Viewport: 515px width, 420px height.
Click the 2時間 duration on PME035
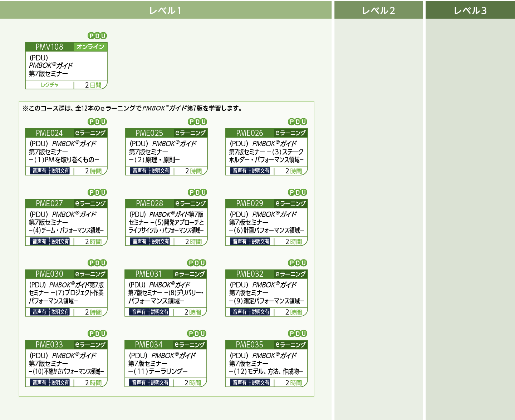click(294, 383)
